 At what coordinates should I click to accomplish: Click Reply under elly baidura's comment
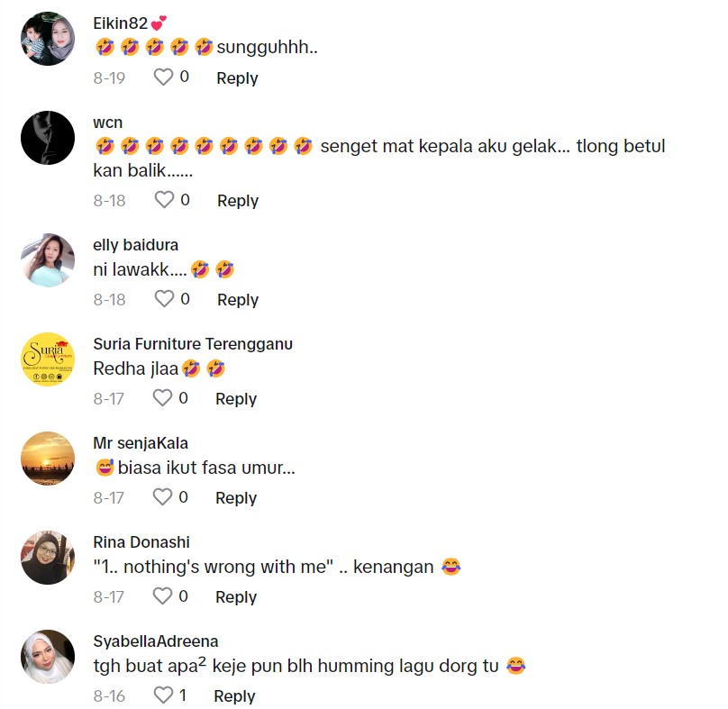[238, 299]
